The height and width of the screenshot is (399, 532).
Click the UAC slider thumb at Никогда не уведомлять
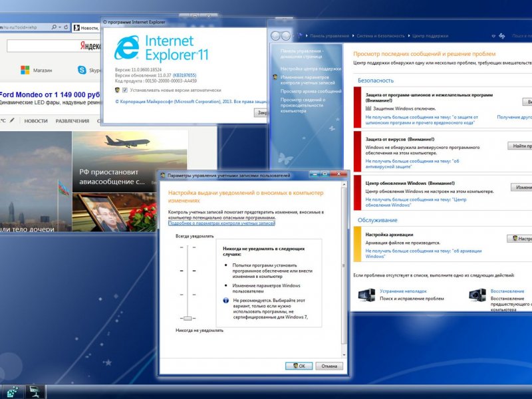pos(188,319)
